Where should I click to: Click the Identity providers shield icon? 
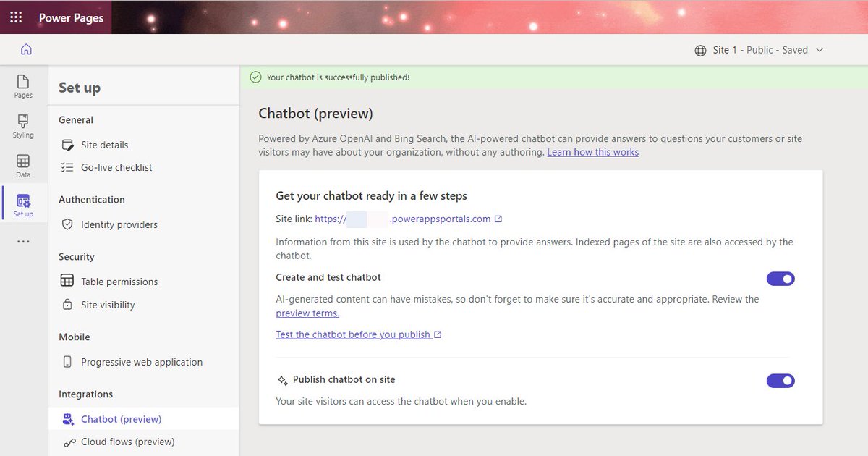tap(67, 224)
